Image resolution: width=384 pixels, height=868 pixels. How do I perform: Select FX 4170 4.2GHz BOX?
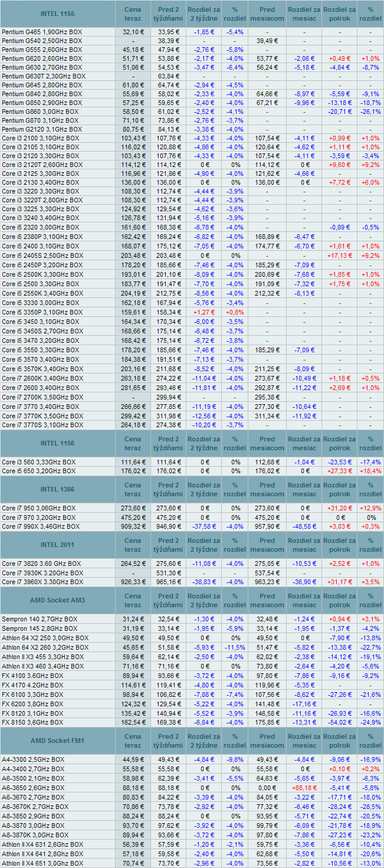(x=33, y=685)
